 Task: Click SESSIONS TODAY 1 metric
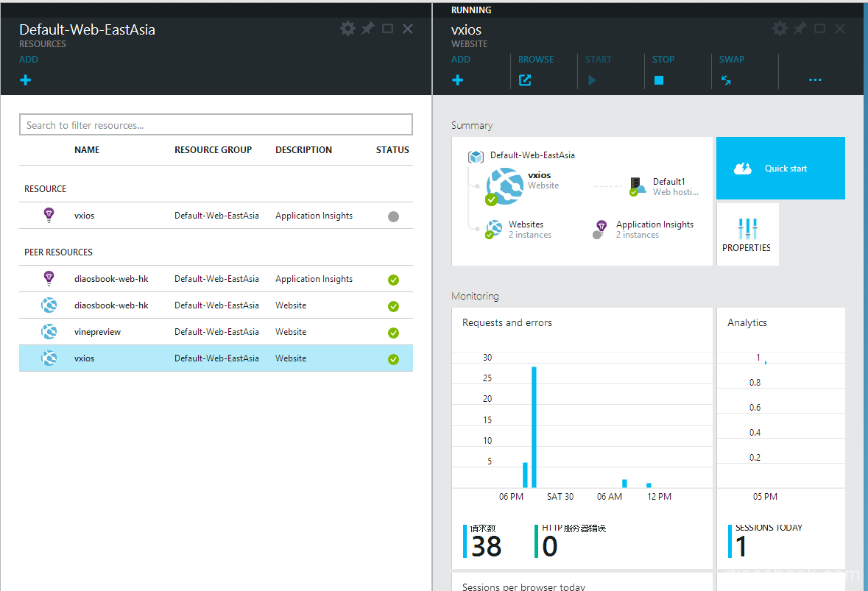(765, 541)
